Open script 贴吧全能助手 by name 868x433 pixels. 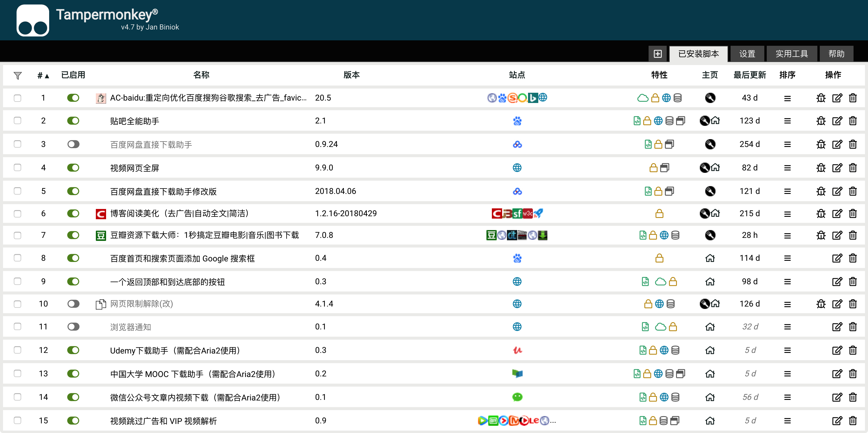pyautogui.click(x=134, y=121)
